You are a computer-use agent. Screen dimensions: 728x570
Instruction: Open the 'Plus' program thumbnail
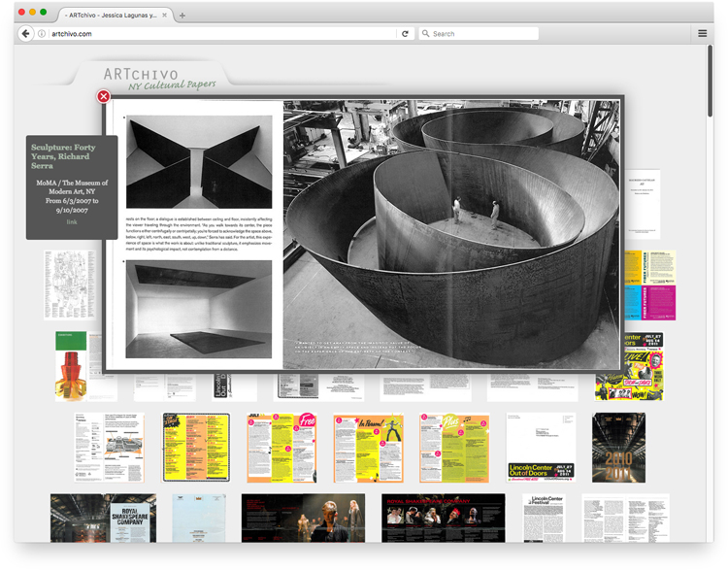click(x=454, y=448)
